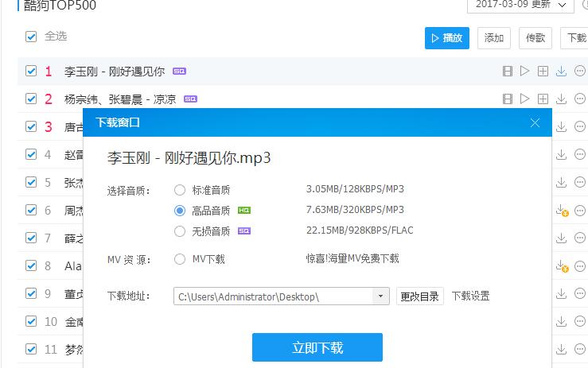
Task: Download icon in row 2 凉凉
Action: [x=561, y=99]
